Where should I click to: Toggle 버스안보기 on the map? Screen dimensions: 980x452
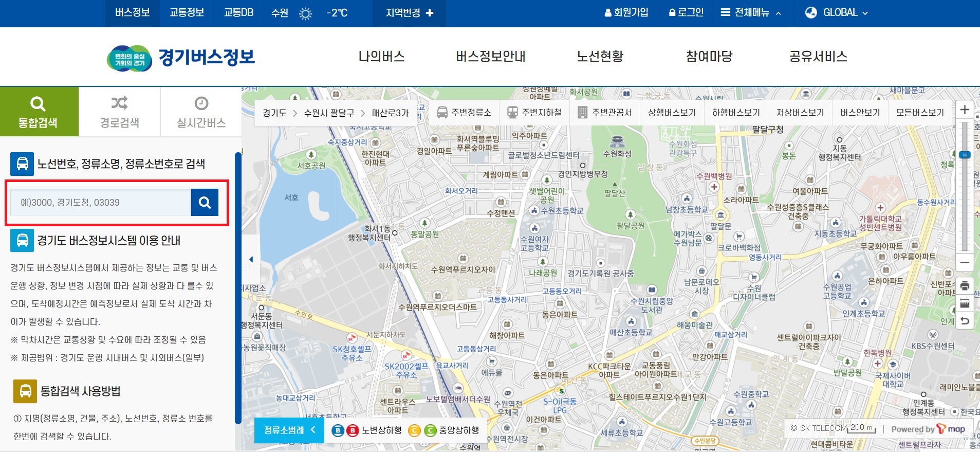(x=860, y=113)
